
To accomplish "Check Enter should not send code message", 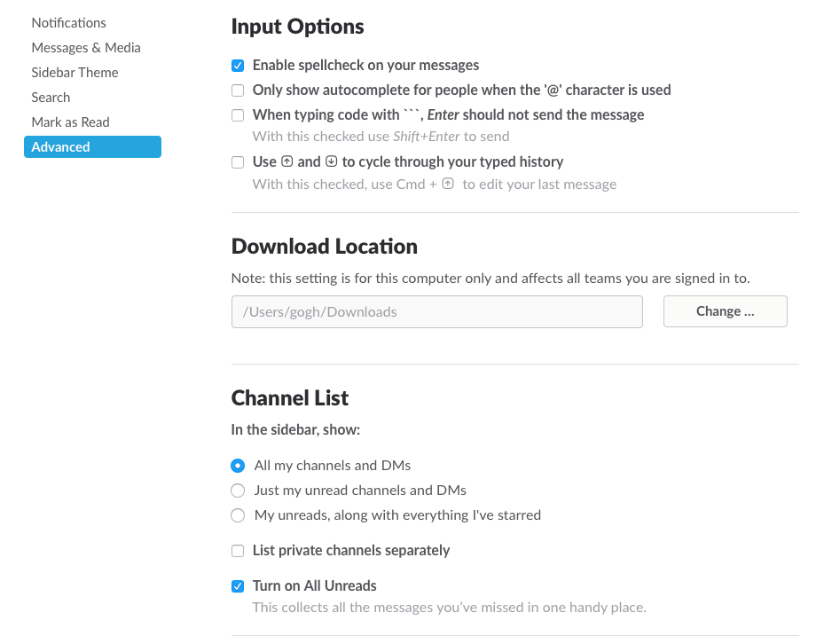I will pyautogui.click(x=238, y=115).
